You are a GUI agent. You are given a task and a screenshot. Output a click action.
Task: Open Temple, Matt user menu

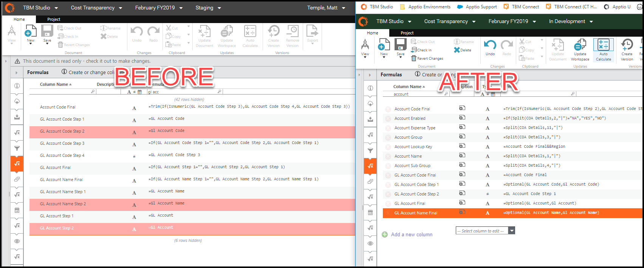(x=326, y=8)
